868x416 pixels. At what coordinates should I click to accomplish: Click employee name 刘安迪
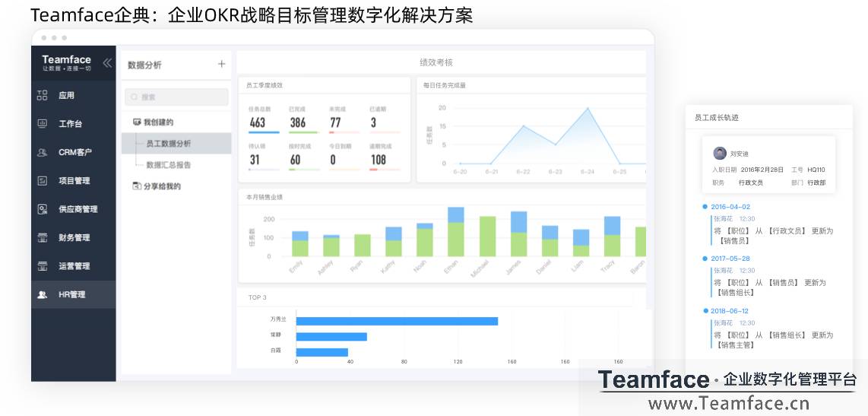coord(739,154)
